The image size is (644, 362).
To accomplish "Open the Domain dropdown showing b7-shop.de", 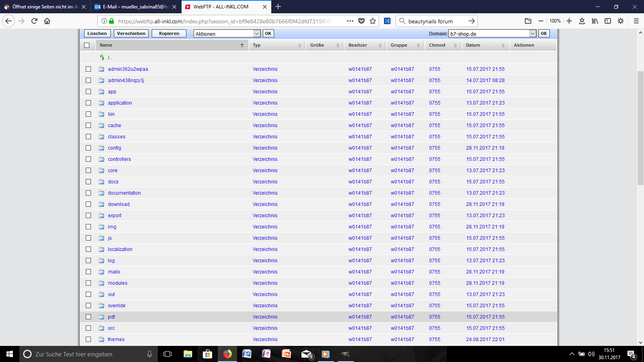I will (493, 34).
